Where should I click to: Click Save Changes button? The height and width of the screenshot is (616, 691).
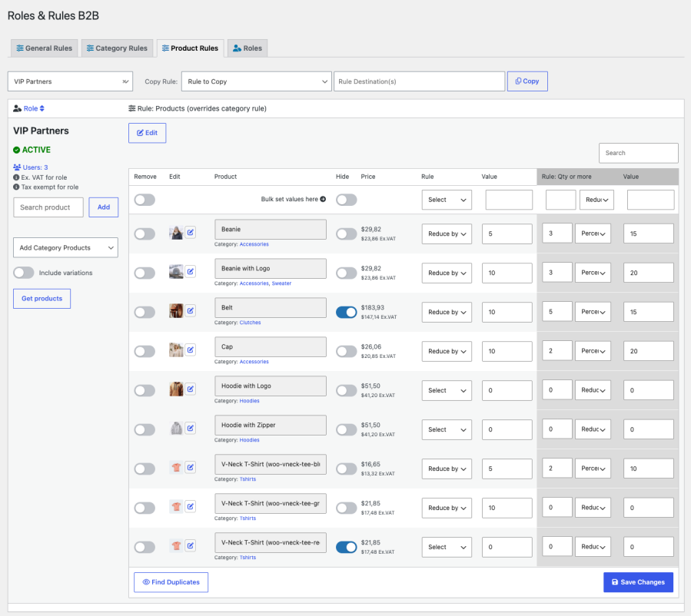click(x=638, y=582)
